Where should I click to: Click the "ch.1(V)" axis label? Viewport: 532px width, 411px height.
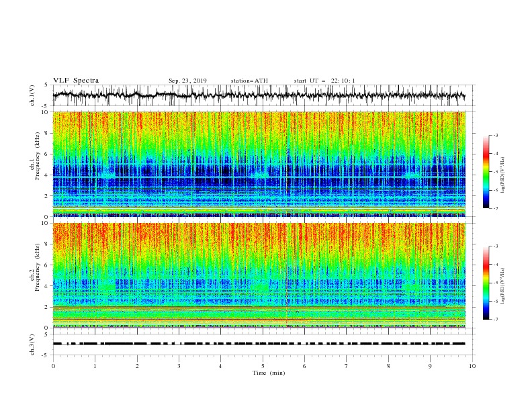(32, 95)
